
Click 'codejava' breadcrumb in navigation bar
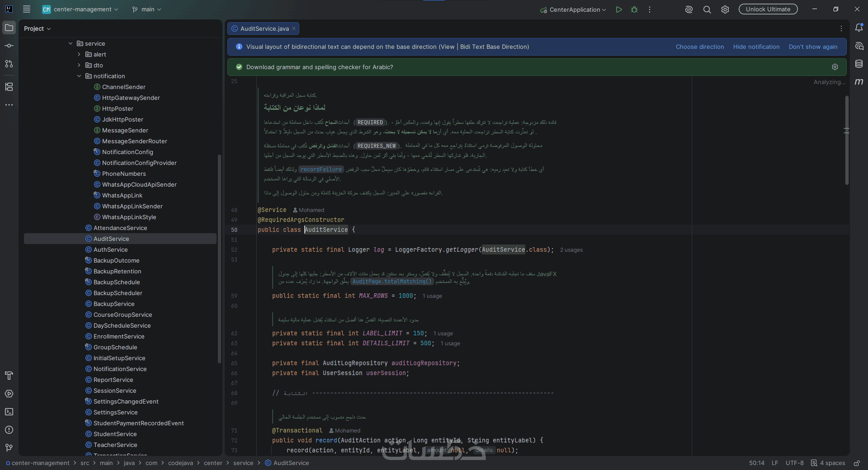pyautogui.click(x=180, y=463)
